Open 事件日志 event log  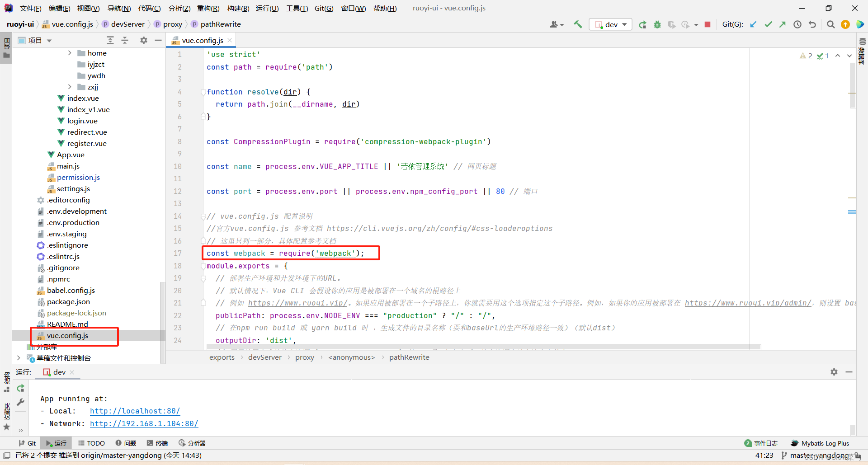click(x=761, y=443)
